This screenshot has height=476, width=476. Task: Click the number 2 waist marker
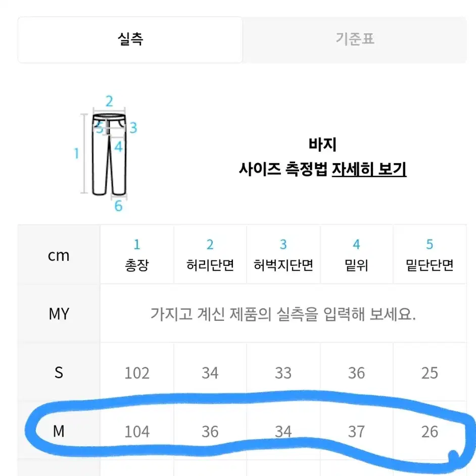pos(109,101)
